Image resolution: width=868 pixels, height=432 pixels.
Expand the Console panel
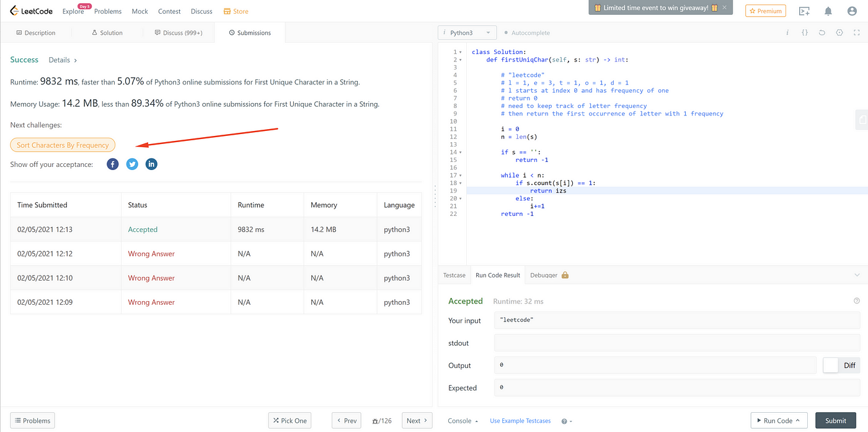point(463,421)
